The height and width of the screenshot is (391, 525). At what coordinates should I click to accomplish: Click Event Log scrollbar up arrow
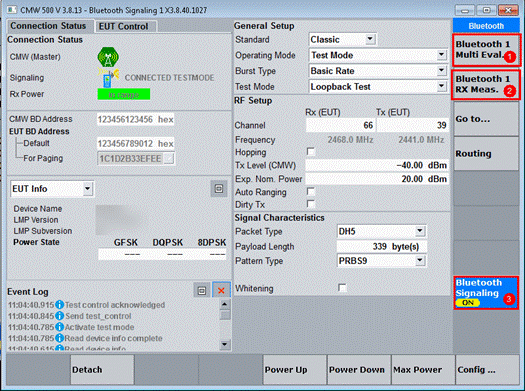tap(225, 304)
